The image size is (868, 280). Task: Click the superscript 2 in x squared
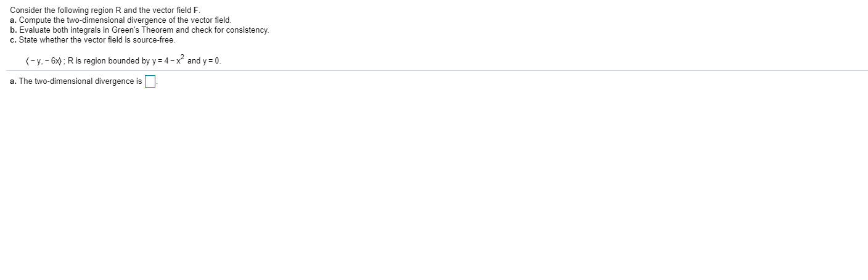[x=182, y=57]
